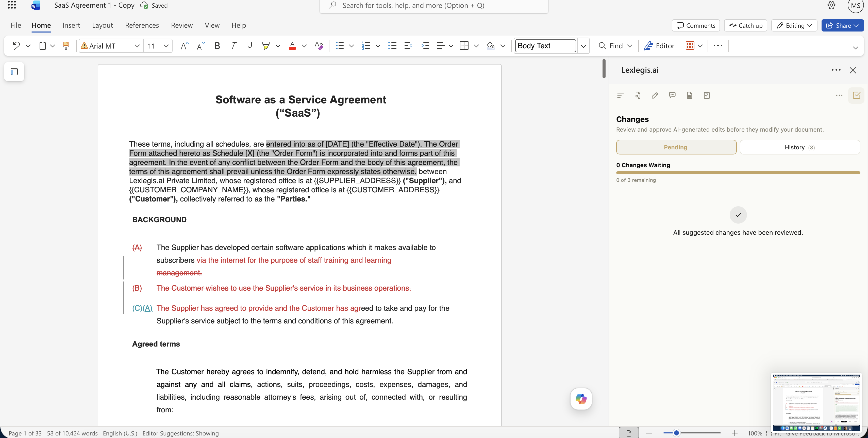
Task: Click the Share button
Action: pyautogui.click(x=842, y=25)
